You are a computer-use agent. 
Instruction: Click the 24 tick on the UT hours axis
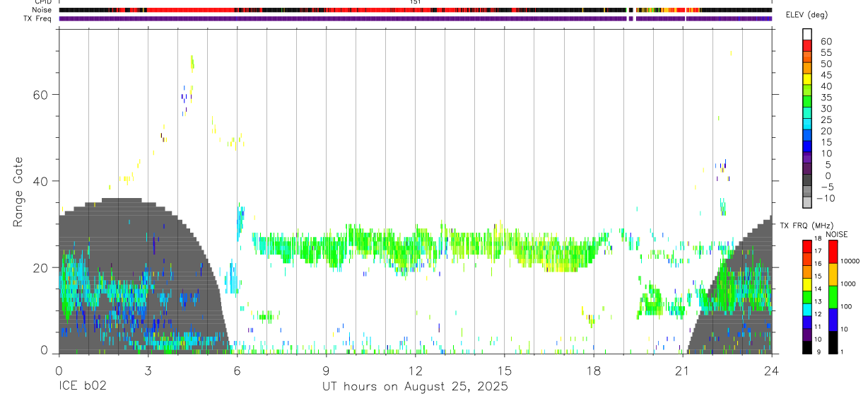[x=771, y=370]
